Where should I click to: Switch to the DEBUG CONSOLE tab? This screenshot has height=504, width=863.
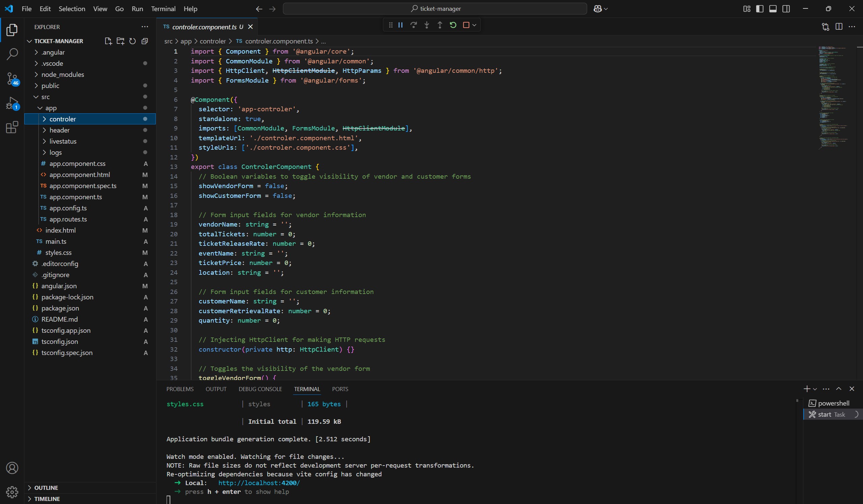[x=260, y=389]
